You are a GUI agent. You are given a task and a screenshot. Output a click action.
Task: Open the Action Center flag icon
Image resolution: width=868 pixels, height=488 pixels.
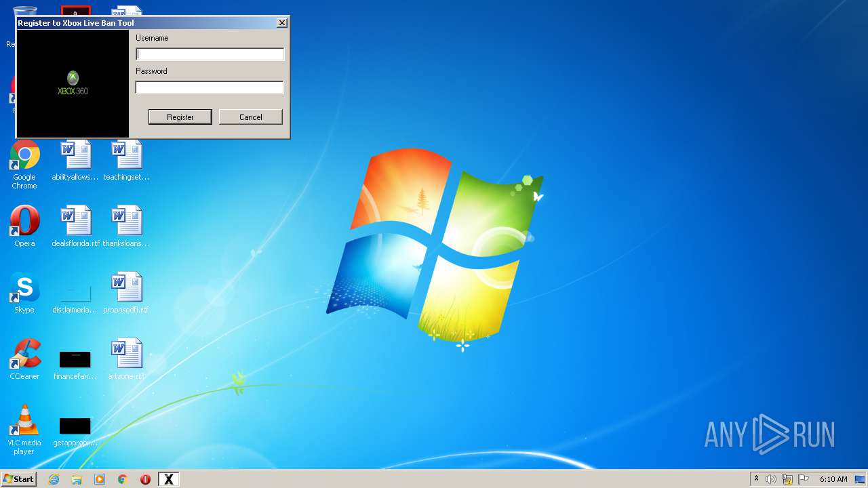[x=804, y=479]
